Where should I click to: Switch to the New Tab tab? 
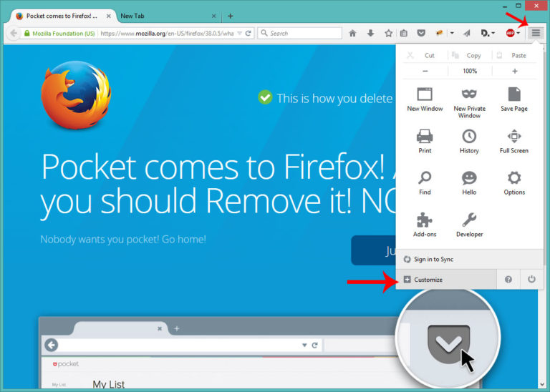coord(168,16)
